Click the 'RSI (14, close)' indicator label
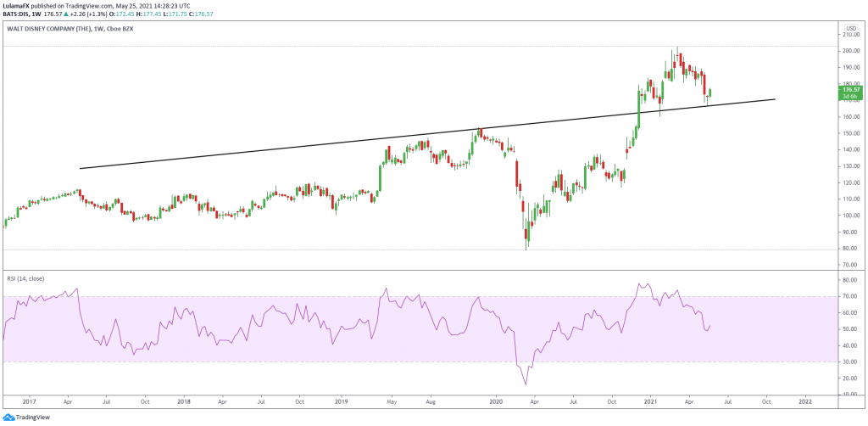868x426 pixels. point(25,278)
